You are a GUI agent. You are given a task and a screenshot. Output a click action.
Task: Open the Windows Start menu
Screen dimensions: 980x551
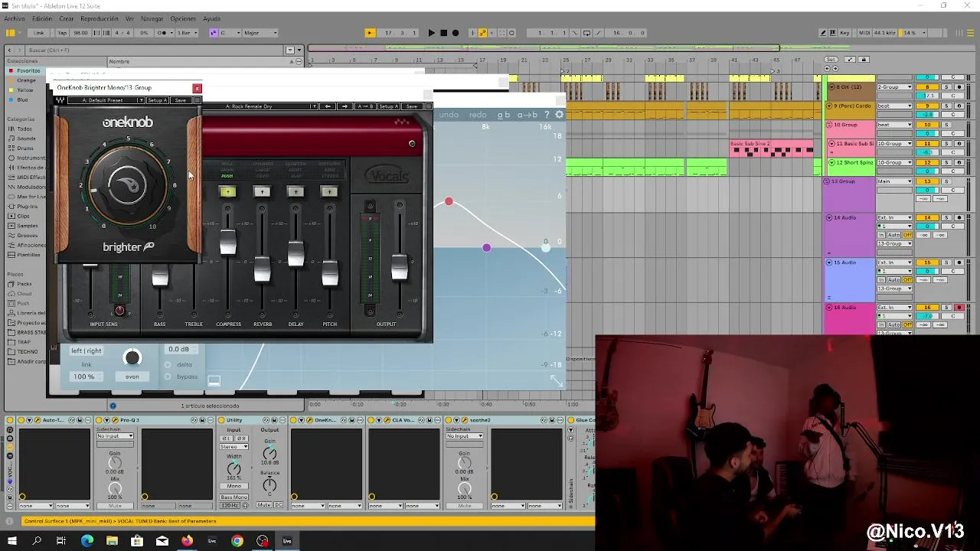(x=11, y=541)
